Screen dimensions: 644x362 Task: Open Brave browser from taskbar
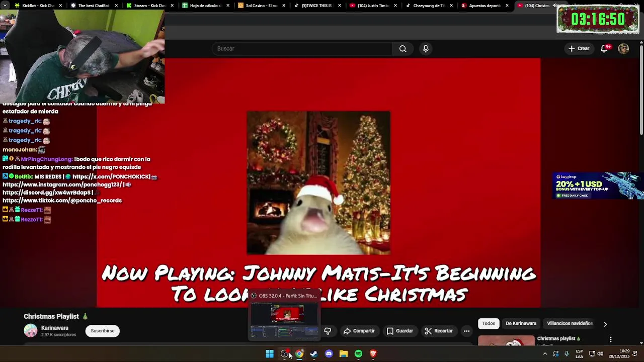[373, 354]
